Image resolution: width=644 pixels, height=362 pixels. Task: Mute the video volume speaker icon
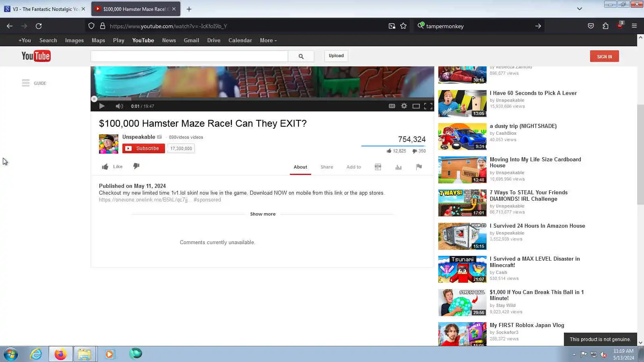click(x=119, y=106)
